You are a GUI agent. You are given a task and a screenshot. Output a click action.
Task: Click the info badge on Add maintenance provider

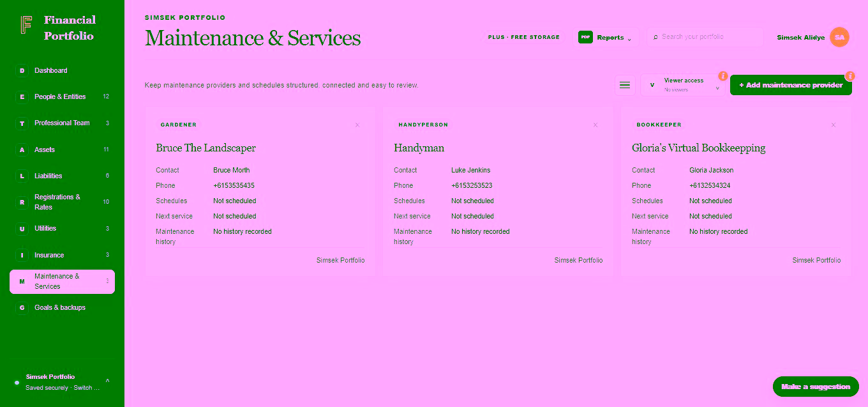pyautogui.click(x=849, y=76)
